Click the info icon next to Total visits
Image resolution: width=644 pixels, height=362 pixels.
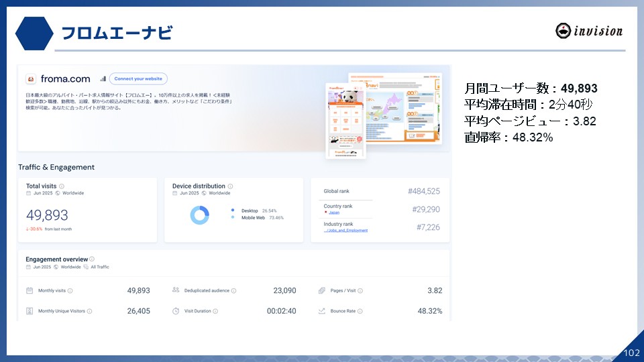[x=62, y=186]
